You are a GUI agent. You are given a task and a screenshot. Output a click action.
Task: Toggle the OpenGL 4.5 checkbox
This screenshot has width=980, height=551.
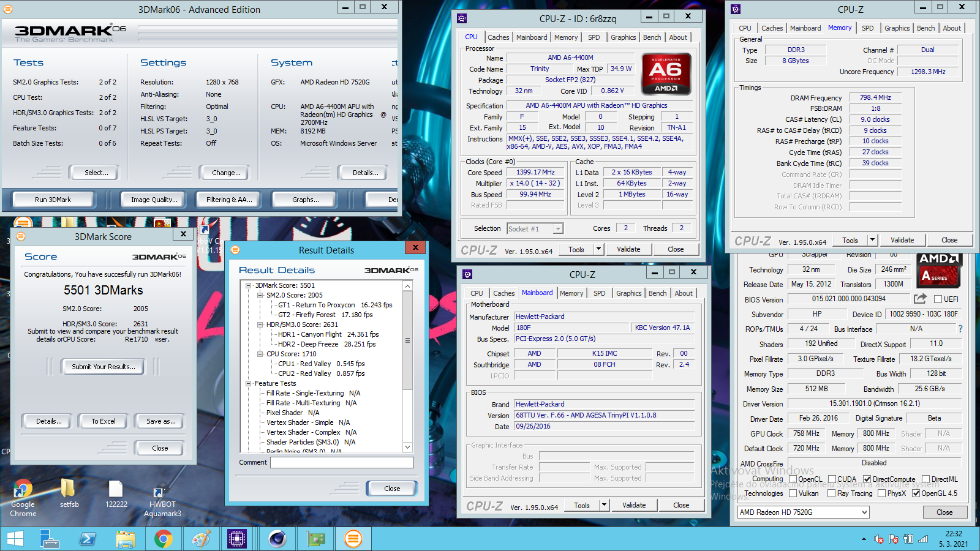click(x=916, y=493)
